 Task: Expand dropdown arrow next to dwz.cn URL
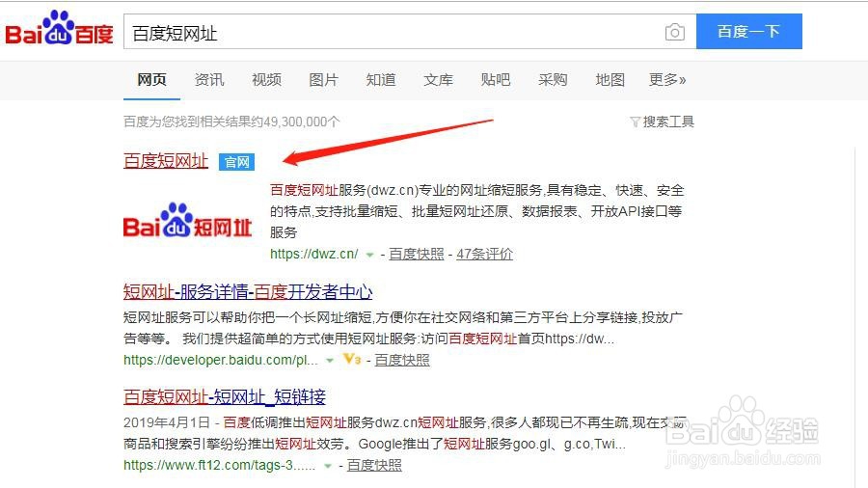point(369,255)
